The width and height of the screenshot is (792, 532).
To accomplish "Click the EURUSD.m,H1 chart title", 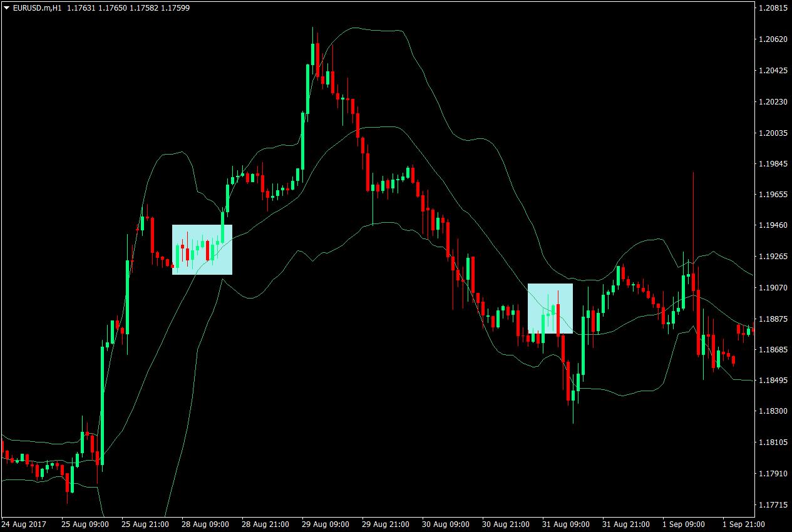I will click(38, 8).
